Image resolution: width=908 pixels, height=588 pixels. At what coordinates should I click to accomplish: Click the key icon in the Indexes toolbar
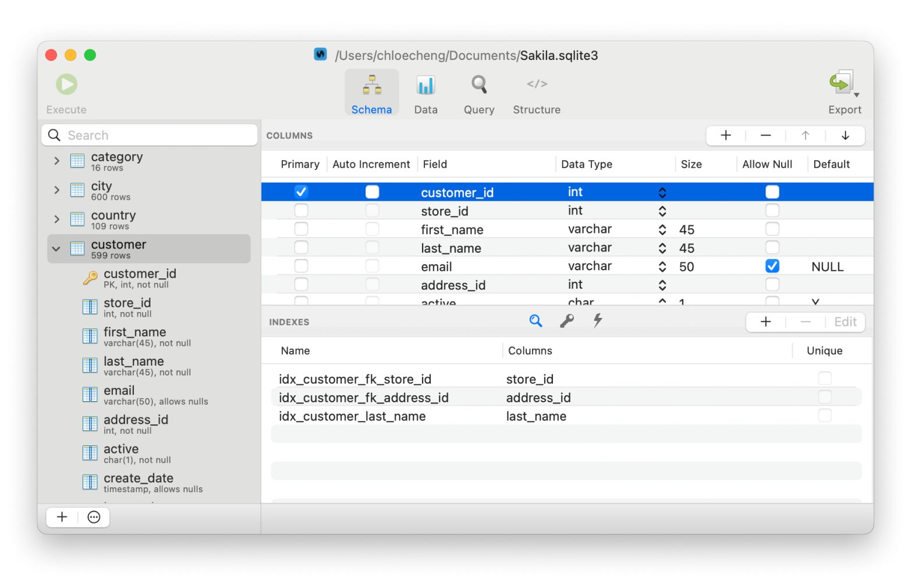[567, 321]
